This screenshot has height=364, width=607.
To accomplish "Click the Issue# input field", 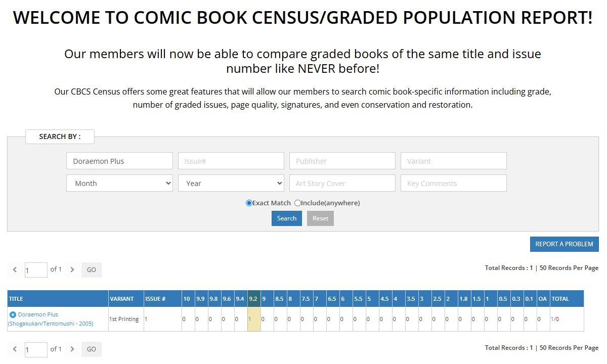I will (231, 161).
